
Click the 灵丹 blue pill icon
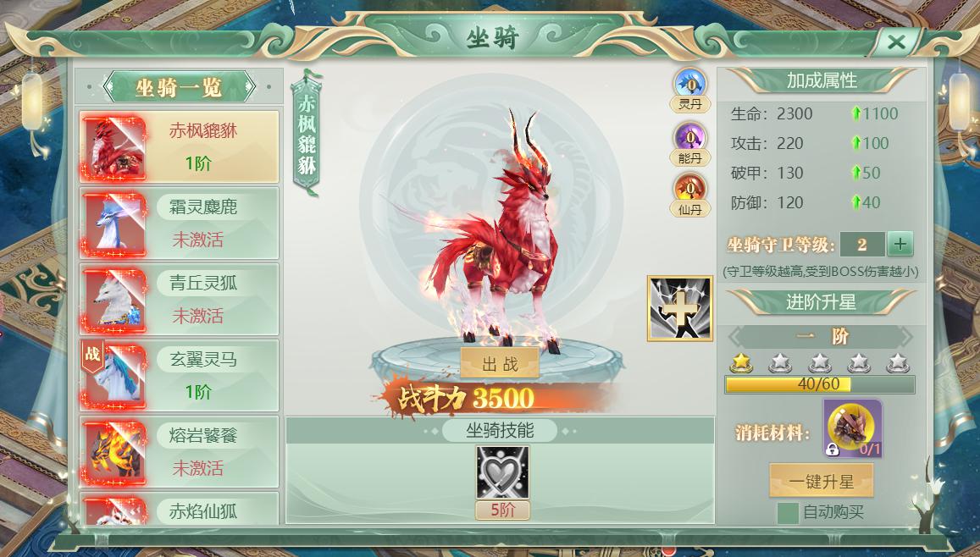690,83
